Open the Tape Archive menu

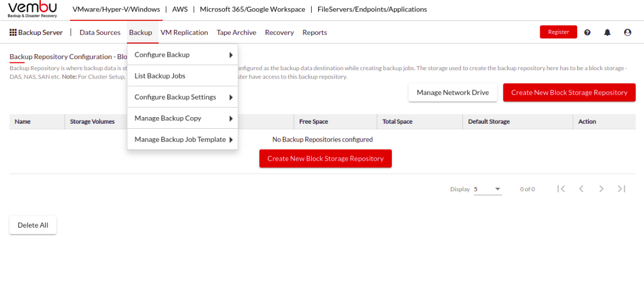(237, 33)
